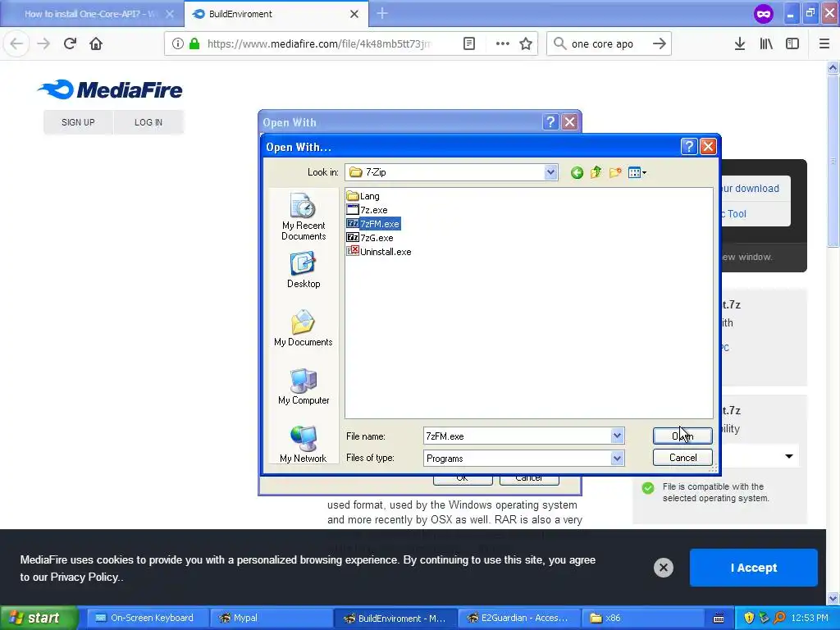
Task: Expand the Look in dropdown
Action: [550, 172]
